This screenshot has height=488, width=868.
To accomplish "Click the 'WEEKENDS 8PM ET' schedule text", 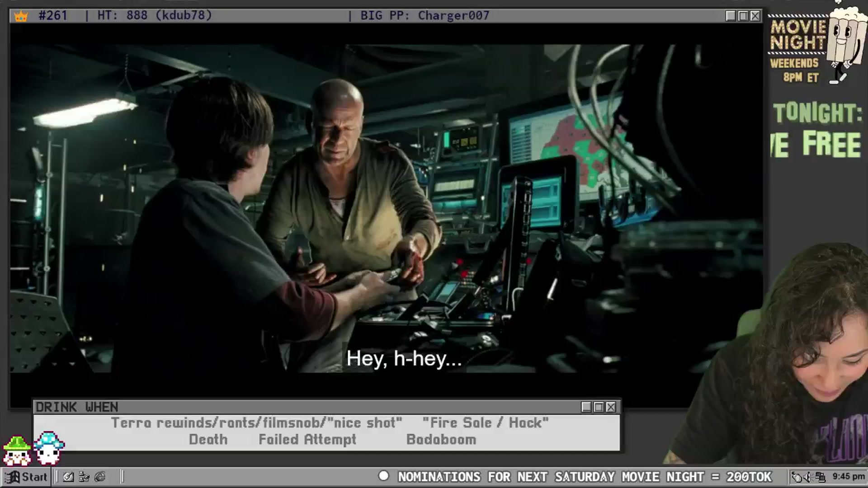I will pyautogui.click(x=795, y=70).
